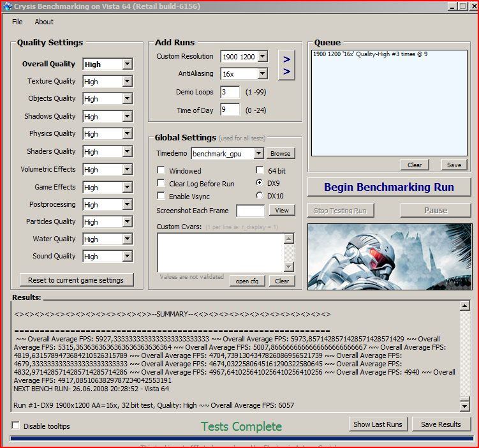Click the NEXT BENCH RUN results line
The width and height of the screenshot is (479, 448).
point(91,389)
